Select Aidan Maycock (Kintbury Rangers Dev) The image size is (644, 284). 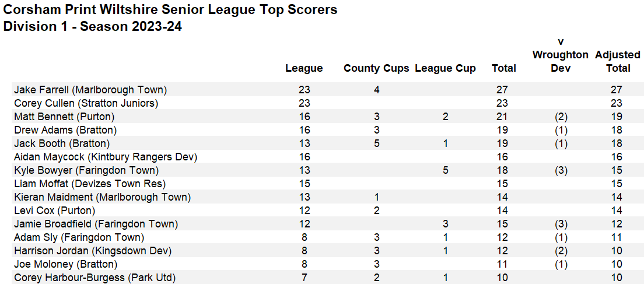tap(106, 157)
